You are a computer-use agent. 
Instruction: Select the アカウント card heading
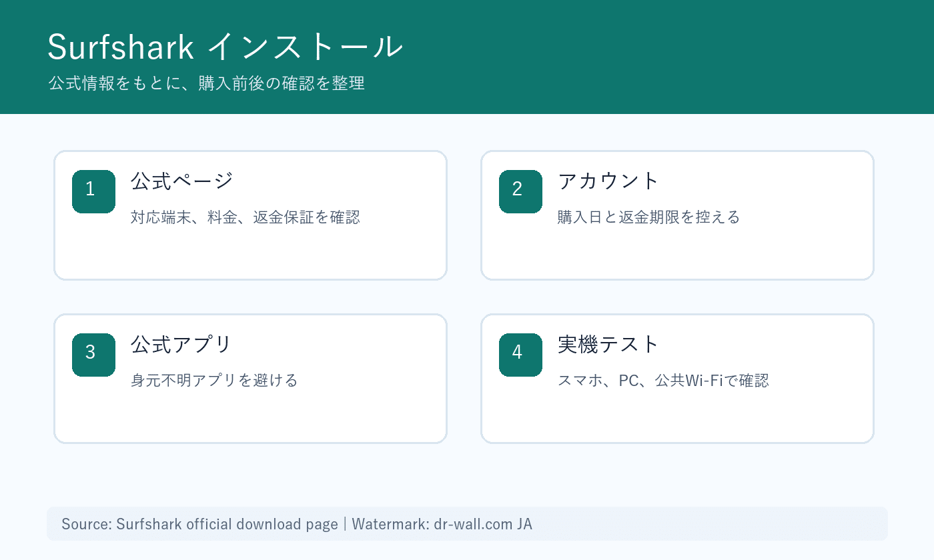(x=608, y=181)
